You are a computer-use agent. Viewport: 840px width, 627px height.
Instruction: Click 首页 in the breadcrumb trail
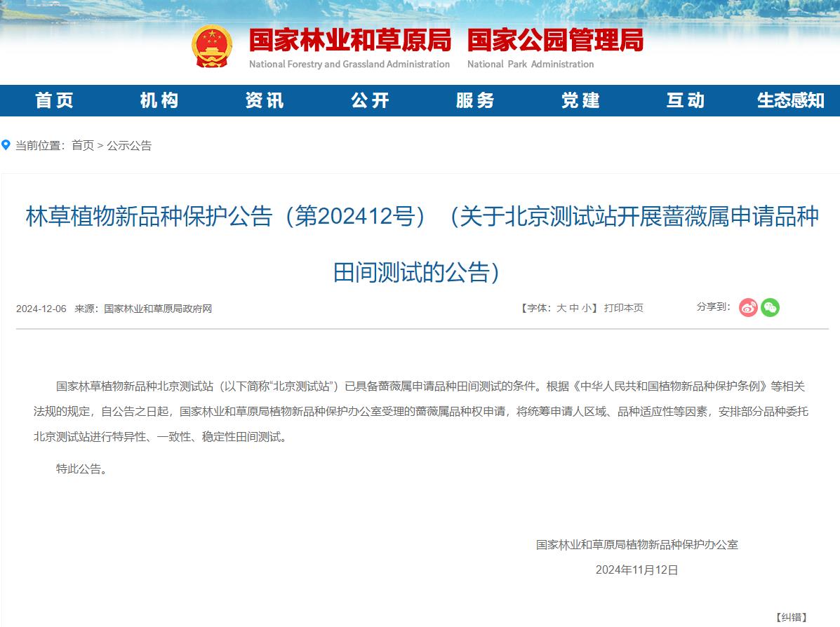tap(83, 145)
